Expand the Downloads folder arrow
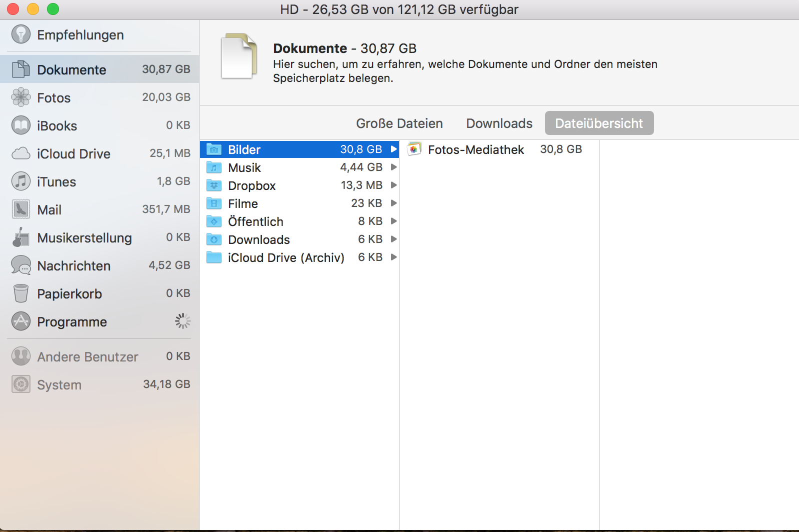The image size is (799, 532). click(394, 239)
